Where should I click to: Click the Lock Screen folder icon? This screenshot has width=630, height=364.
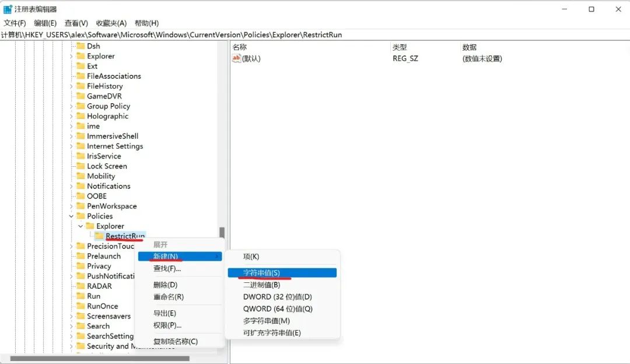point(80,166)
